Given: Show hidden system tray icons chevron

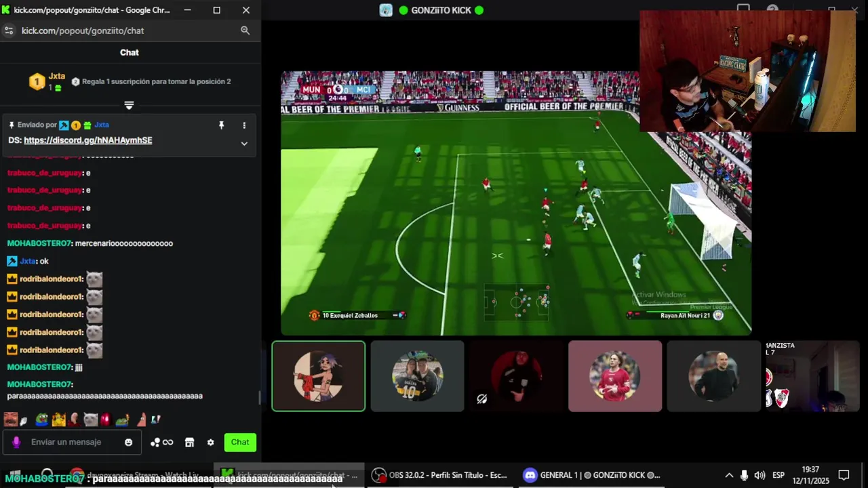Looking at the screenshot, I should 729,475.
